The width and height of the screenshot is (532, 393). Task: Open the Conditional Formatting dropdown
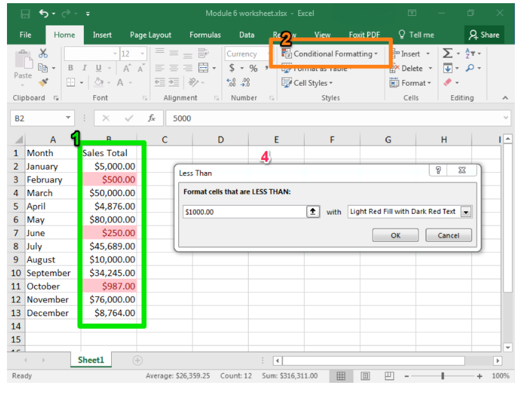330,54
